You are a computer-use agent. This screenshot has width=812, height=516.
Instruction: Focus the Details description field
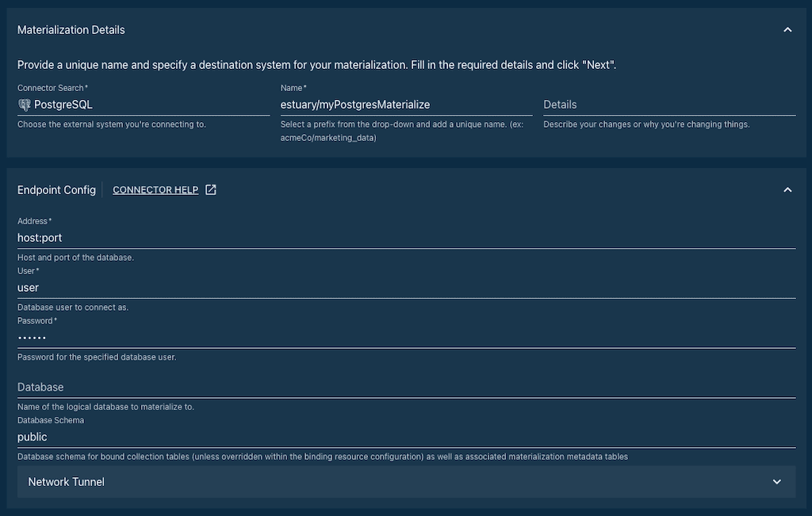point(666,104)
